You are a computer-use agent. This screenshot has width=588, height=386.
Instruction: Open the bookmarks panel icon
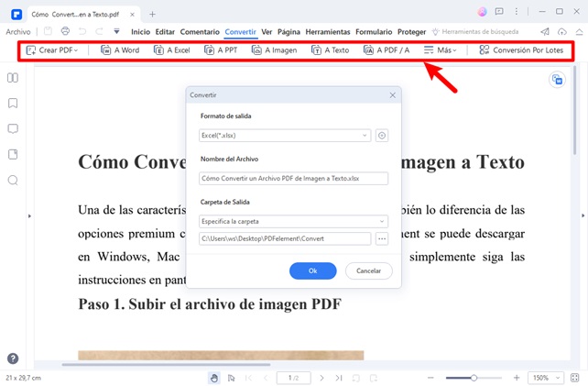13,104
